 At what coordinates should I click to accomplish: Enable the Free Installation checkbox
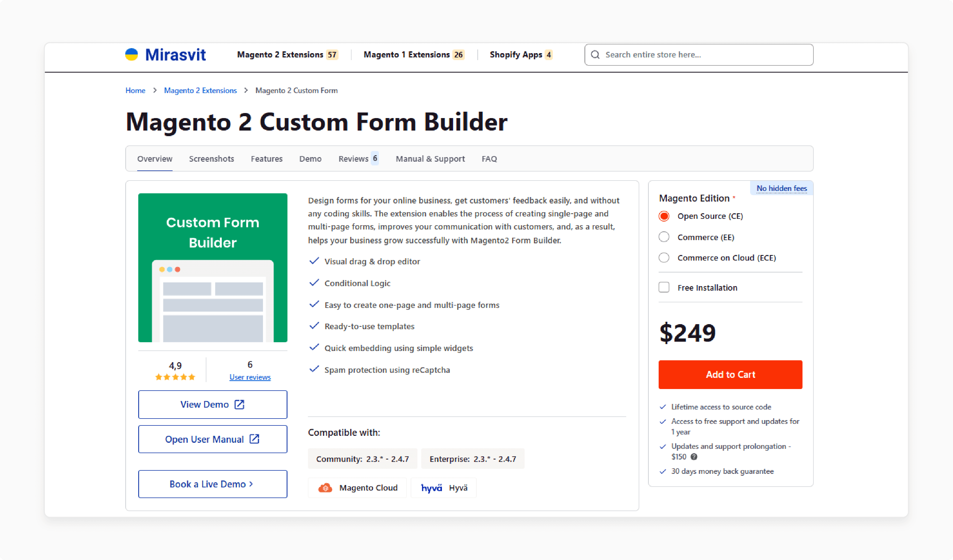[x=664, y=287]
